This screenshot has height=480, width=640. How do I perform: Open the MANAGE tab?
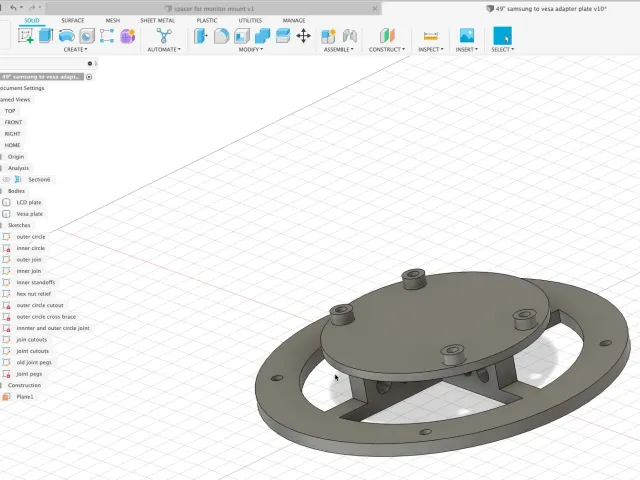coord(294,20)
